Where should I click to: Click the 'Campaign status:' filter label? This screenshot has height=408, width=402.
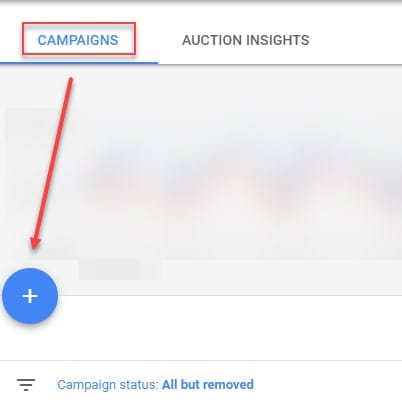click(x=108, y=385)
